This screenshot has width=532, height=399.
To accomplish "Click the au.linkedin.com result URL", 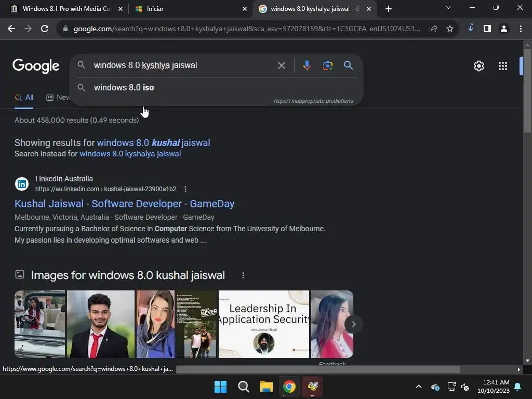I will [106, 189].
